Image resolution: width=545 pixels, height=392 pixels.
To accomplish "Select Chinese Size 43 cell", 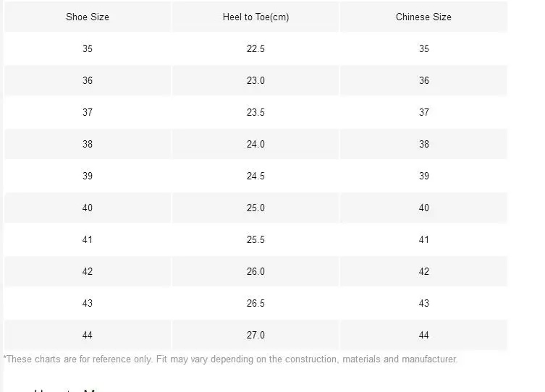I will click(423, 303).
